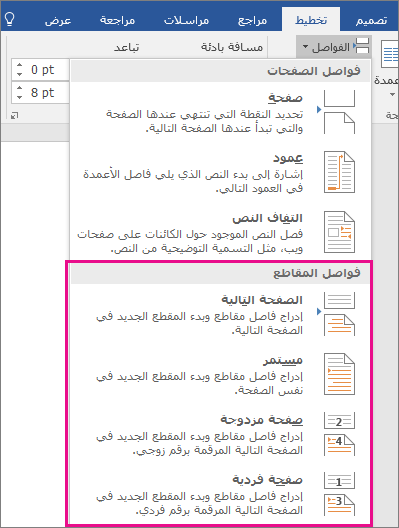
Task: Choose the صفحة (Page) break option
Action: (x=221, y=112)
